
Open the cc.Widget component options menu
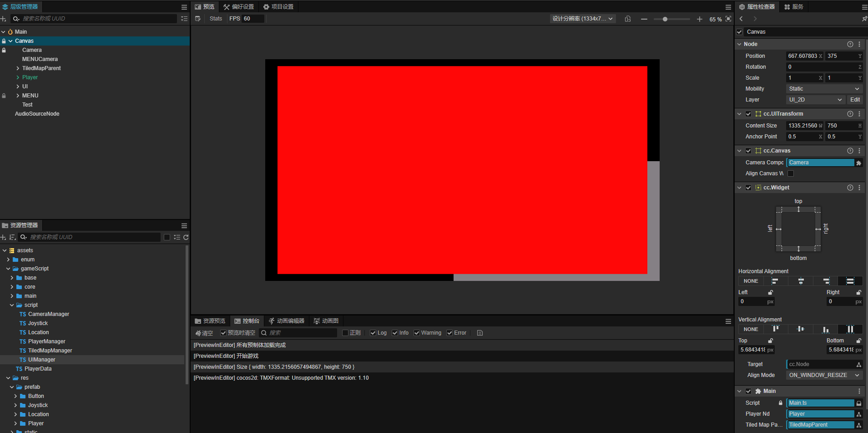859,188
